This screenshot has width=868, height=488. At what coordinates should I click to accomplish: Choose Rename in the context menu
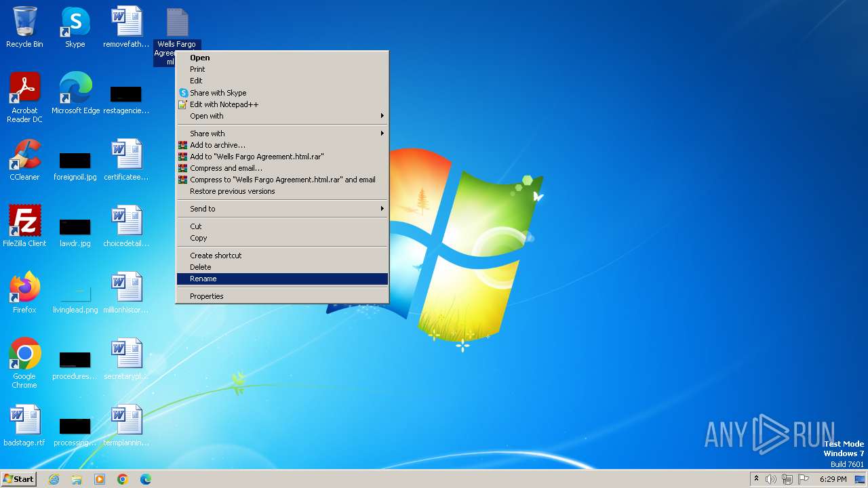(x=282, y=279)
